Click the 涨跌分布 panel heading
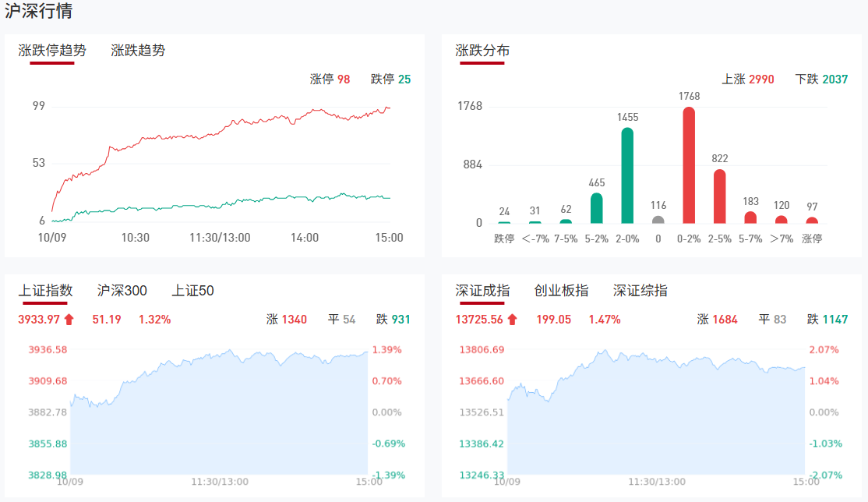This screenshot has height=502, width=868. 482,51
